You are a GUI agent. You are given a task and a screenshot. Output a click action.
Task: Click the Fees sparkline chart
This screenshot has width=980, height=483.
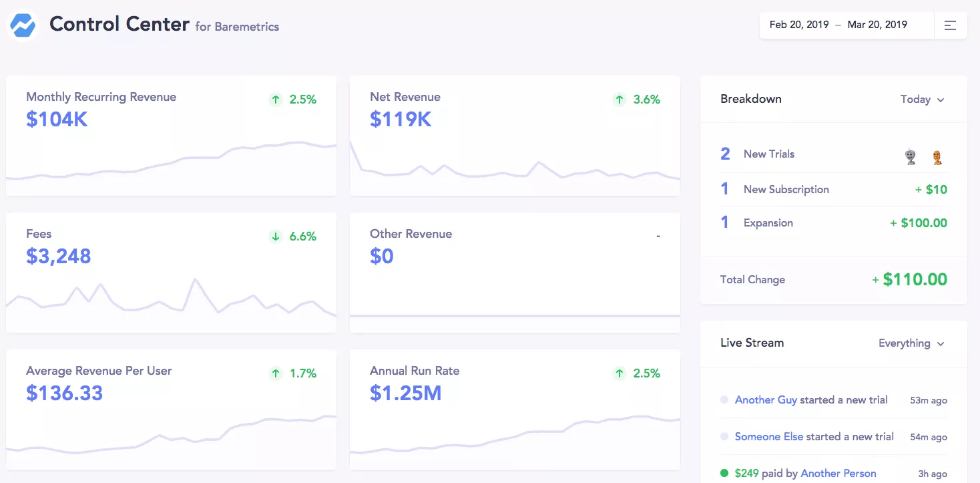pos(171,304)
